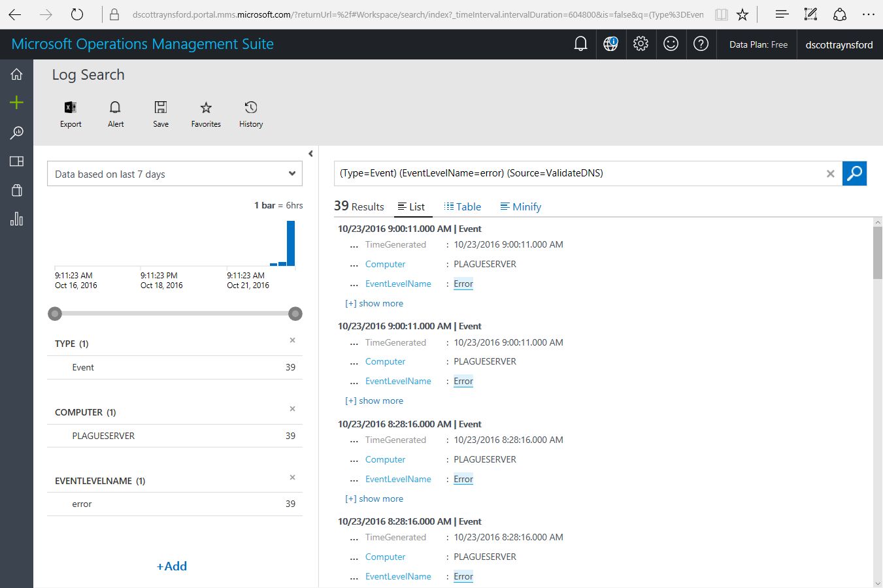Expand first result with show more
Image resolution: width=883 pixels, height=588 pixels.
[x=374, y=303]
